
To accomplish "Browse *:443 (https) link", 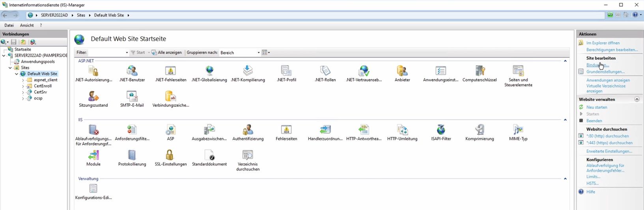I will coord(609,143).
